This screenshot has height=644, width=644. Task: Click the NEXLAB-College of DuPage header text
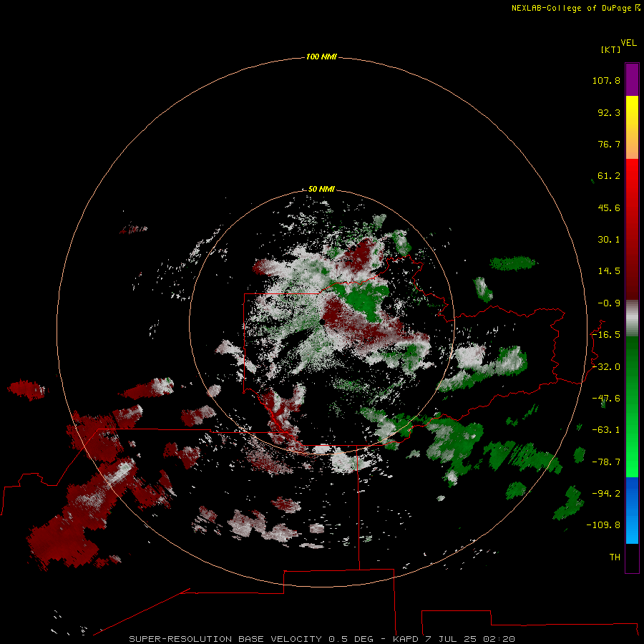click(x=575, y=8)
